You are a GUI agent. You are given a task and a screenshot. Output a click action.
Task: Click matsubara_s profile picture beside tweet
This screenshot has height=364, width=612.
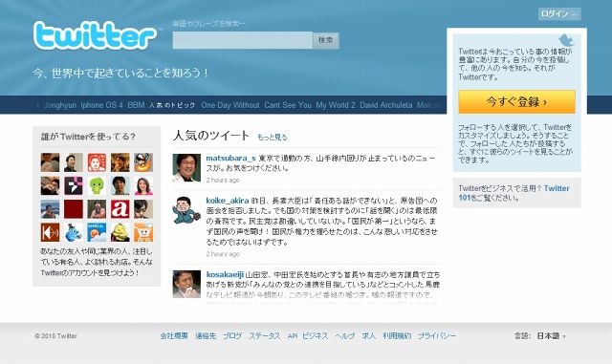coord(186,168)
